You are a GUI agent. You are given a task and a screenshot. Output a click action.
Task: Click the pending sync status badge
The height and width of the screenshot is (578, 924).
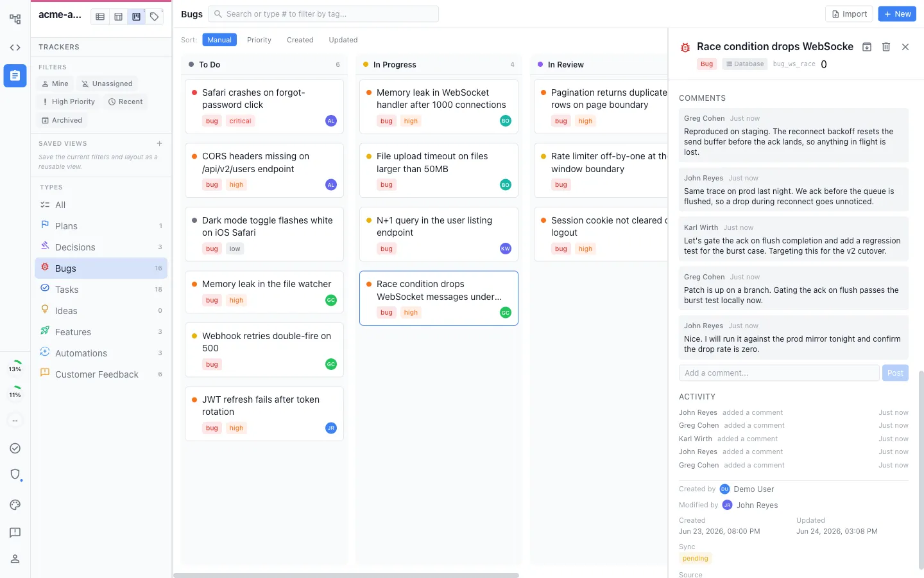click(696, 559)
